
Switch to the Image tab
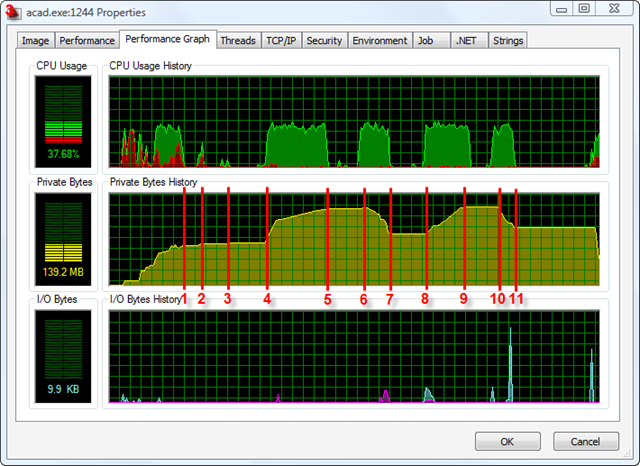point(35,41)
